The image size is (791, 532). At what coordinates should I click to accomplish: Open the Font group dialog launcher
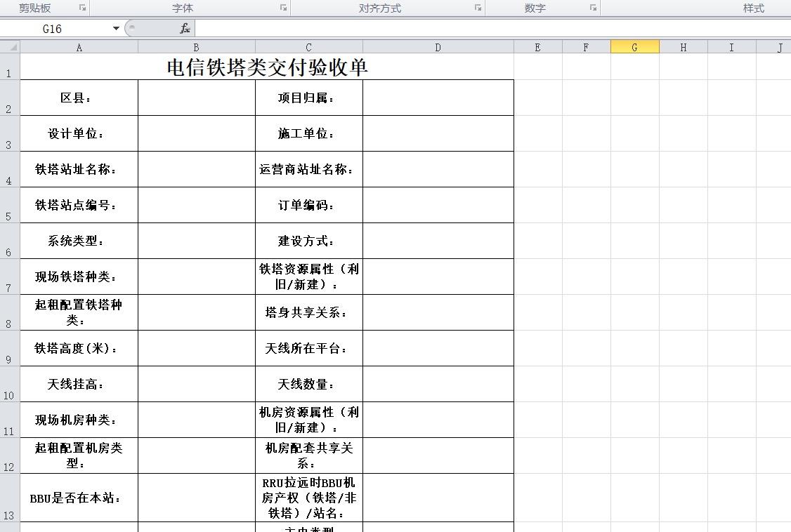[284, 8]
